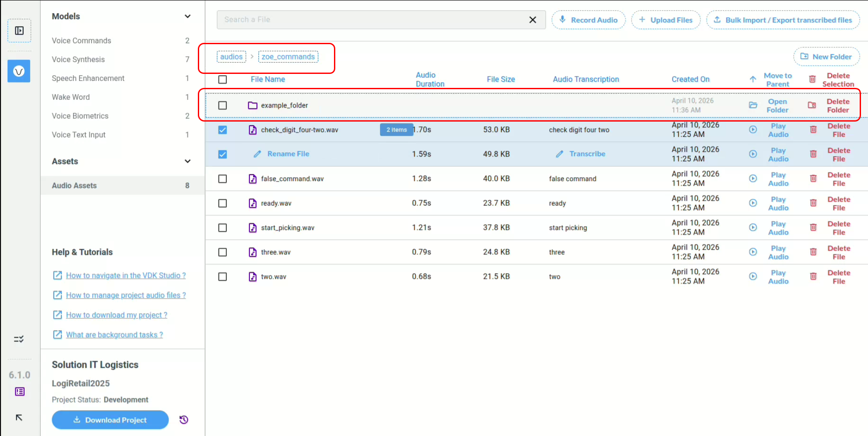Collapse the Assets section chevron
This screenshot has height=436, width=868.
pos(187,161)
